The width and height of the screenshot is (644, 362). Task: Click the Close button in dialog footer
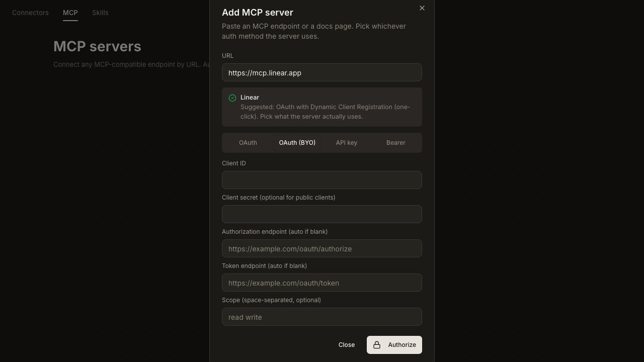[x=347, y=345]
